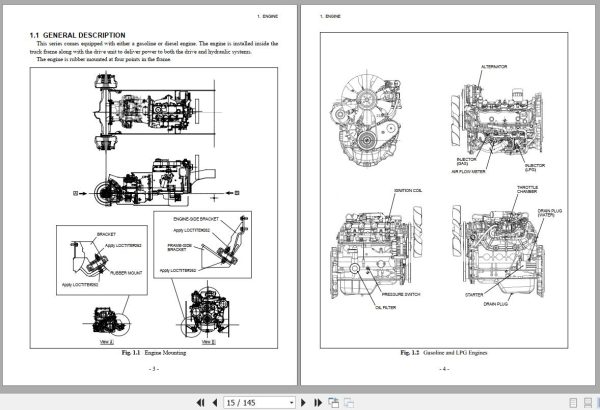Click the OIL FILTER label
This screenshot has height=410, width=600.
tap(385, 307)
